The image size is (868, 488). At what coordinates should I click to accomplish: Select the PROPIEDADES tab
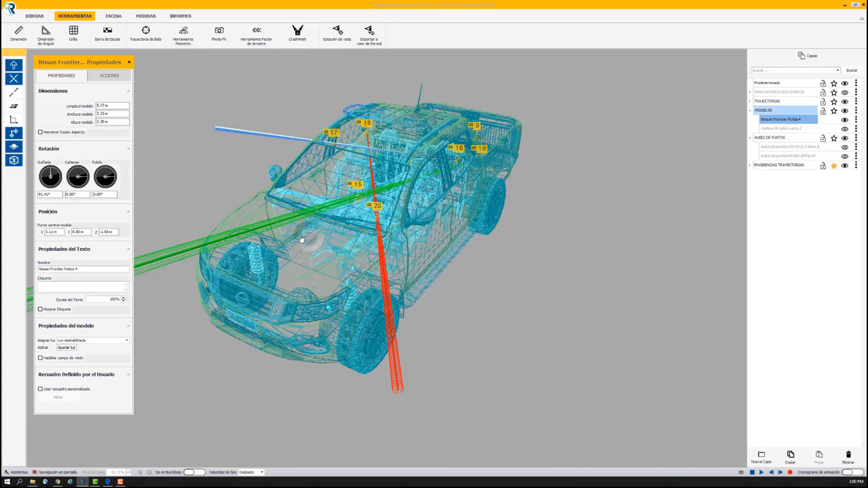click(x=62, y=76)
